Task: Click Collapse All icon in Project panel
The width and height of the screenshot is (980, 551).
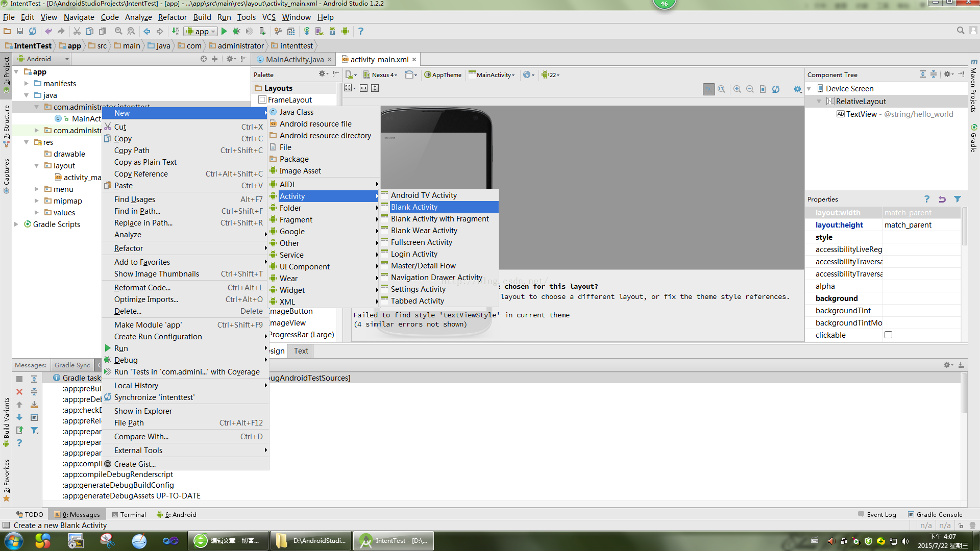Action: click(215, 59)
